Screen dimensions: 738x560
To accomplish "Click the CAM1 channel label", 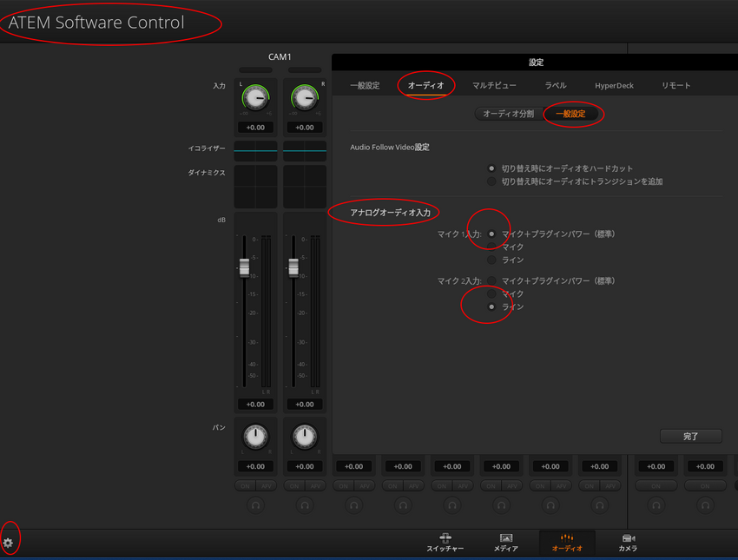I will point(280,57).
